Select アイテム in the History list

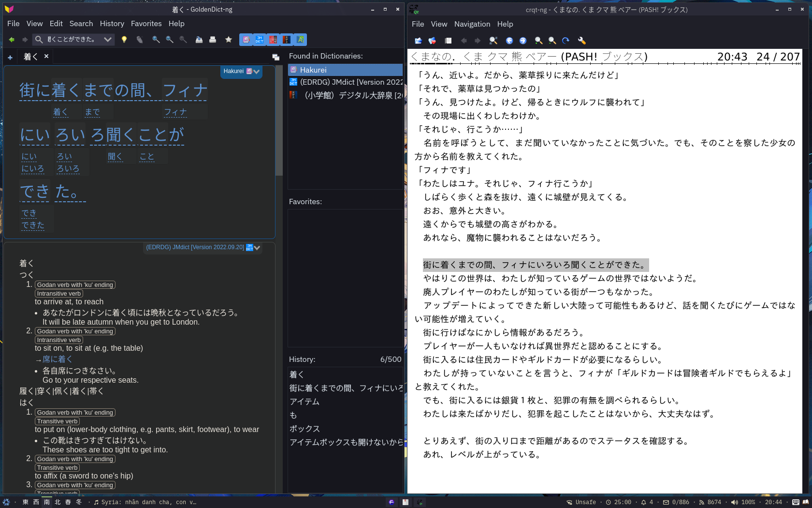[x=304, y=402]
